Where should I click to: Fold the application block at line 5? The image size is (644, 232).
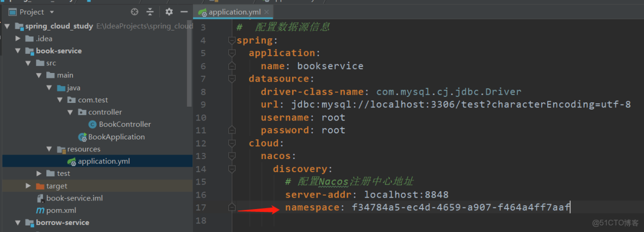[232, 53]
